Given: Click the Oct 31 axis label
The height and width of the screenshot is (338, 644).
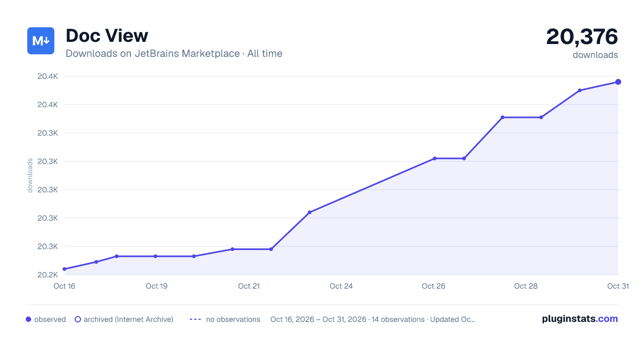Looking at the screenshot, I should coord(618,286).
